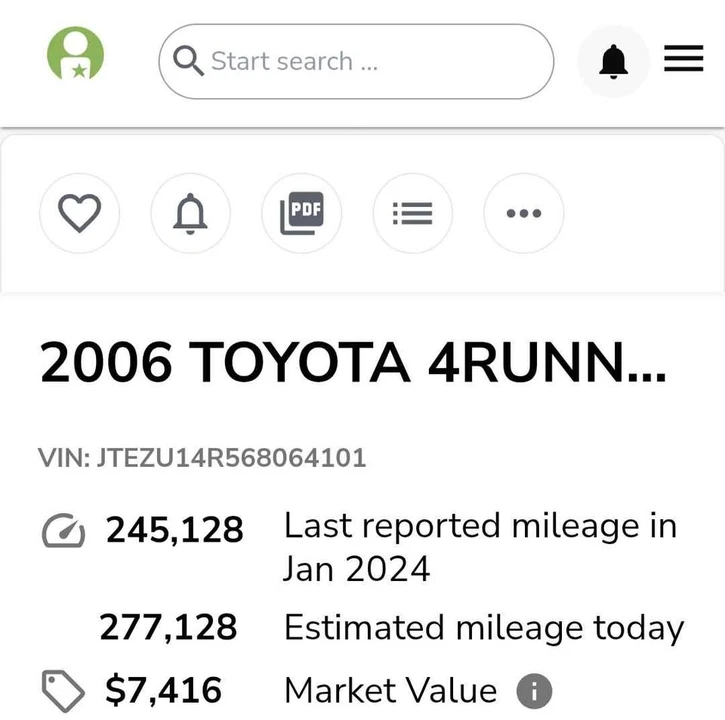Screen dimensions: 725x720
Task: Export the report as PDF
Action: tap(301, 213)
